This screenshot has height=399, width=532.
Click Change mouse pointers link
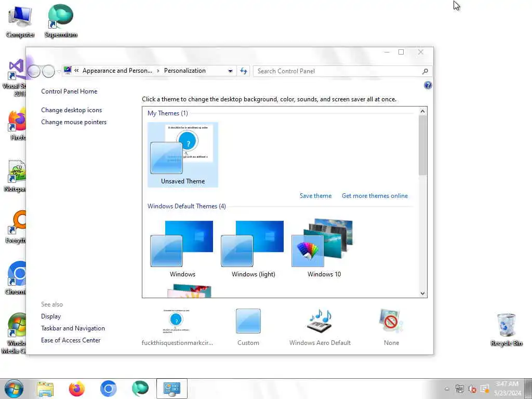[74, 122]
